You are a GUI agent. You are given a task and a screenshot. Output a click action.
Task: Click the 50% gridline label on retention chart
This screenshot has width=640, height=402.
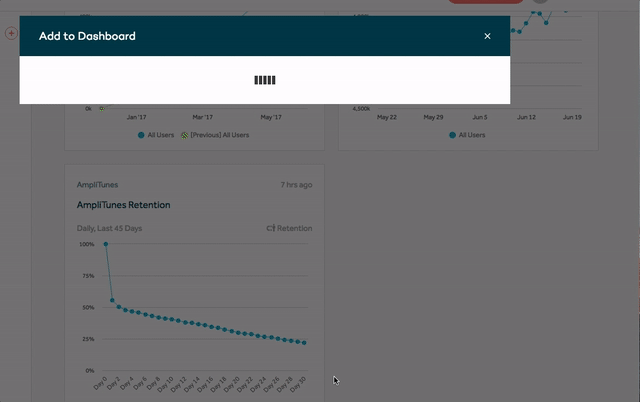tap(87, 307)
